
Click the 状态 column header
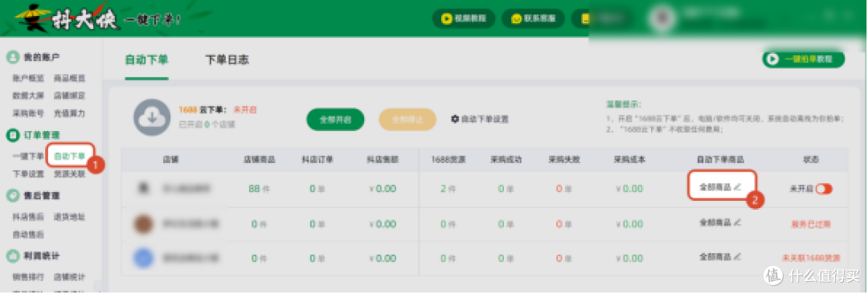pyautogui.click(x=811, y=160)
